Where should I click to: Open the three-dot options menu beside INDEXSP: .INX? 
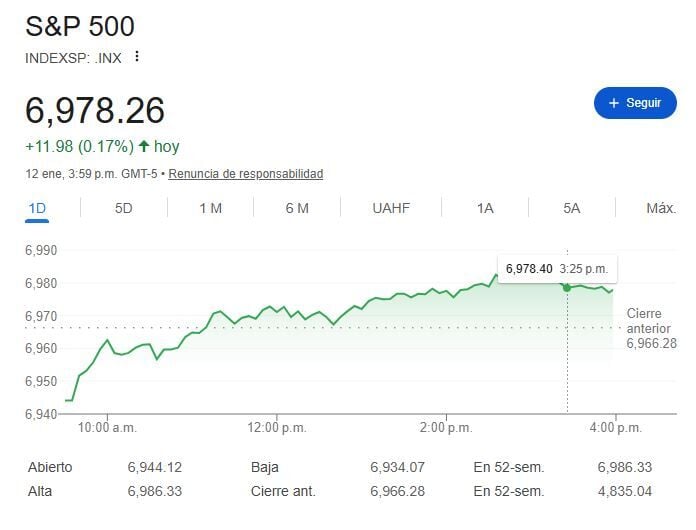(x=137, y=57)
